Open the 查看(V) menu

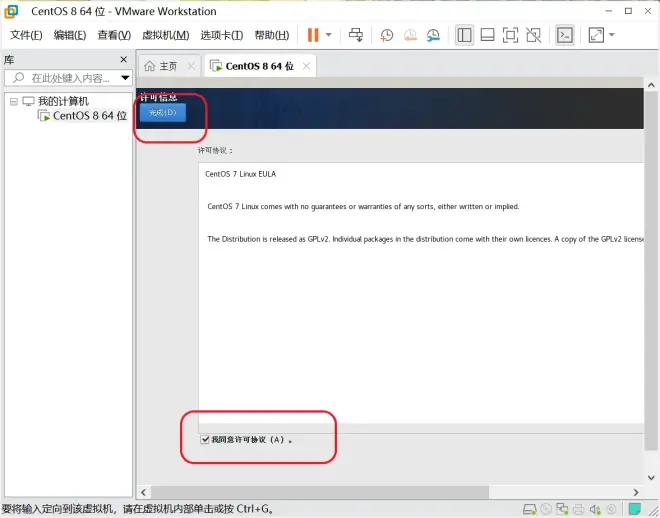[x=114, y=35]
